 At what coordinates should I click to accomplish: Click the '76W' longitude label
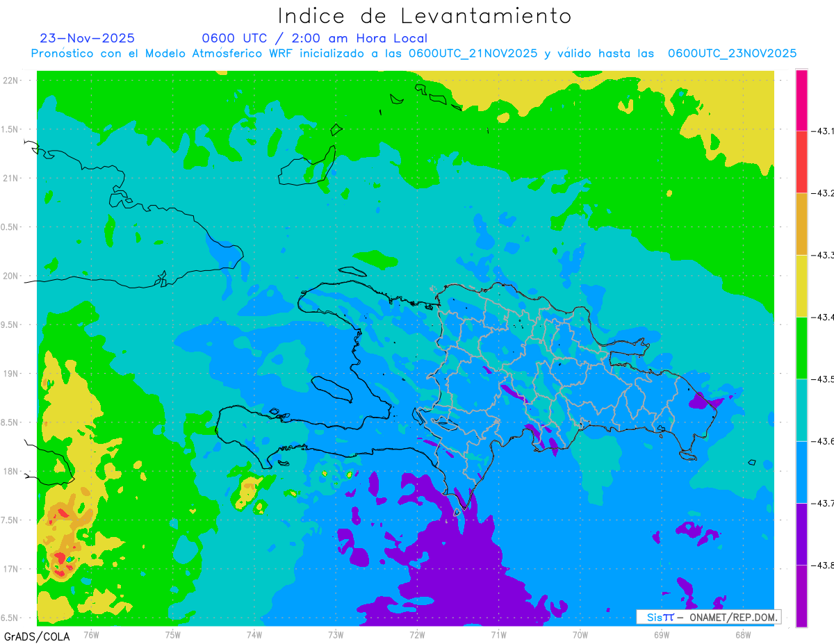tap(91, 634)
